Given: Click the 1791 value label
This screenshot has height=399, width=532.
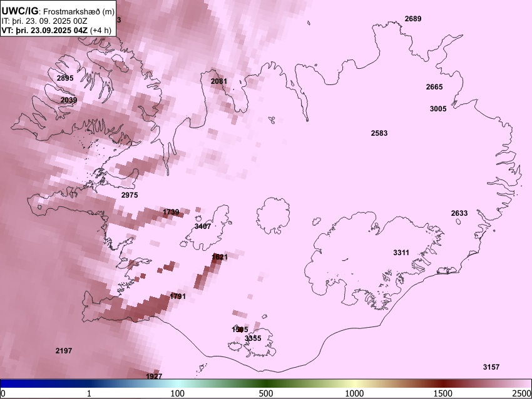Looking at the screenshot, I should 178,296.
